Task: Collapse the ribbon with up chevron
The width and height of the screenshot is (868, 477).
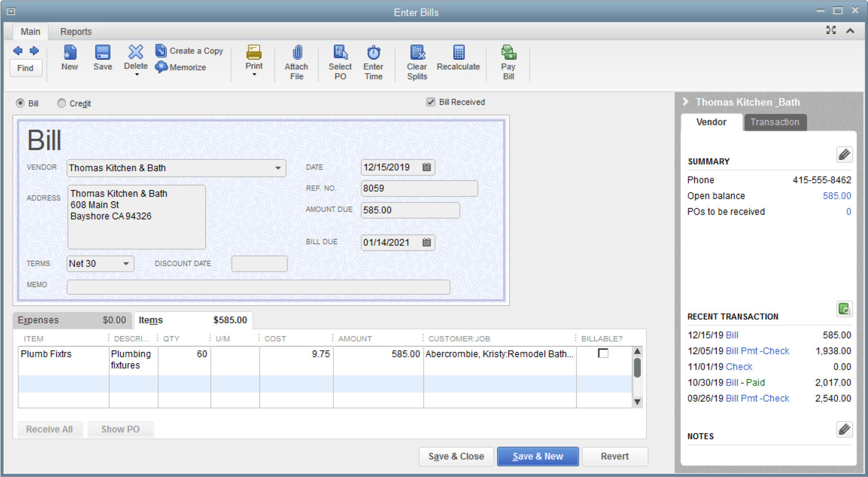Action: click(x=850, y=31)
